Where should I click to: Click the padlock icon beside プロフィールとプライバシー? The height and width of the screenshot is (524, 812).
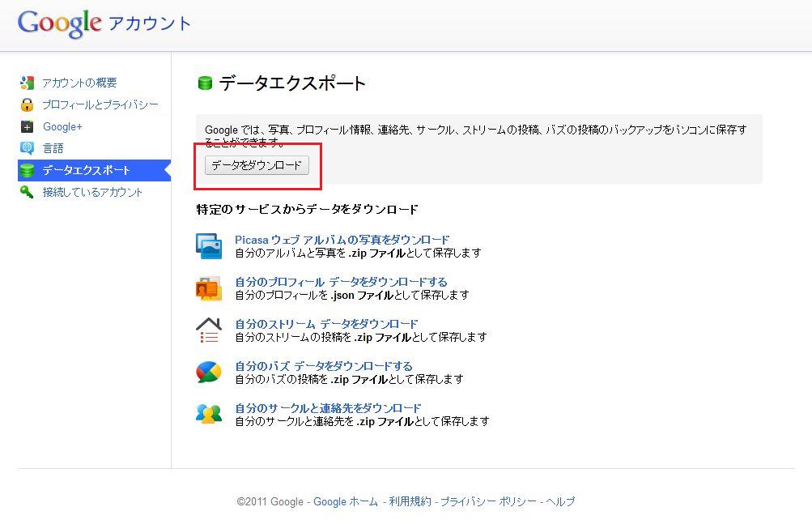pyautogui.click(x=27, y=104)
